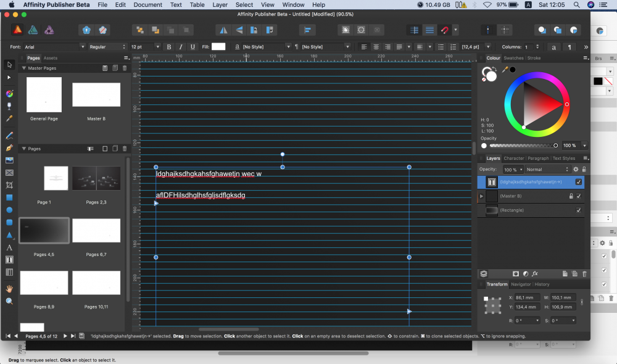Switch to the Swatches tab
This screenshot has height=364, width=617.
point(513,58)
